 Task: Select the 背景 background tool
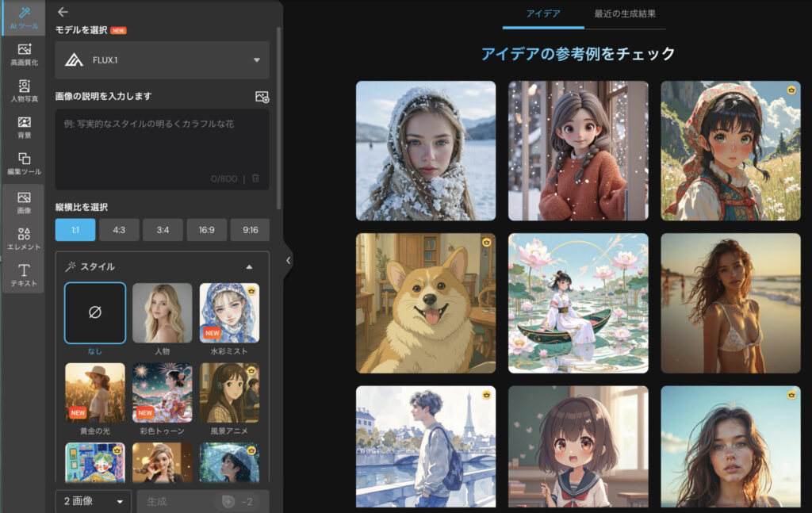tap(24, 128)
